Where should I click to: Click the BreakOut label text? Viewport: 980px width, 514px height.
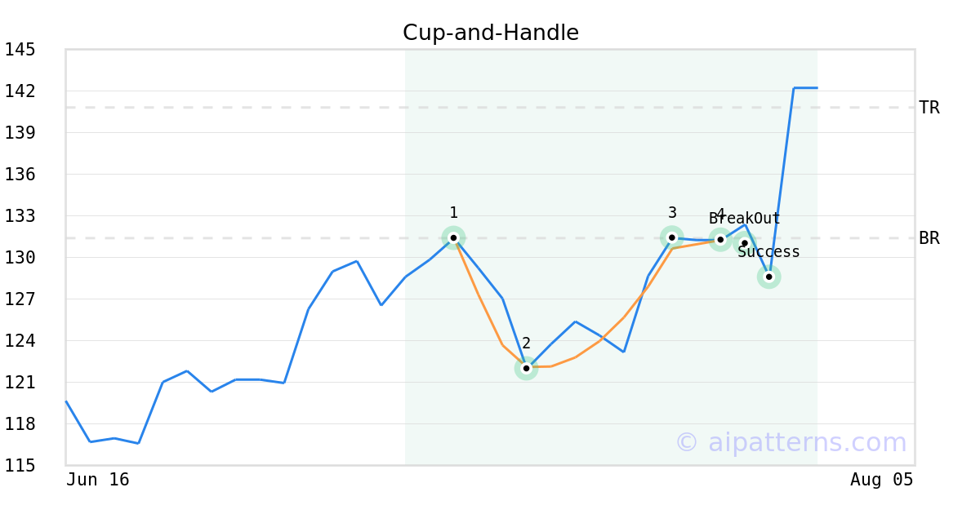coord(745,219)
